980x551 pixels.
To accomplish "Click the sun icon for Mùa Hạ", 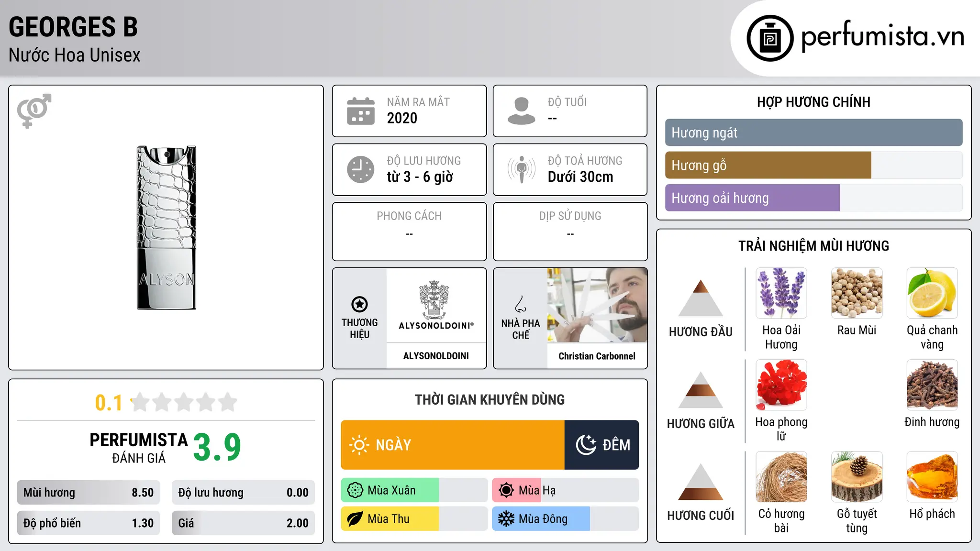I will [x=506, y=490].
